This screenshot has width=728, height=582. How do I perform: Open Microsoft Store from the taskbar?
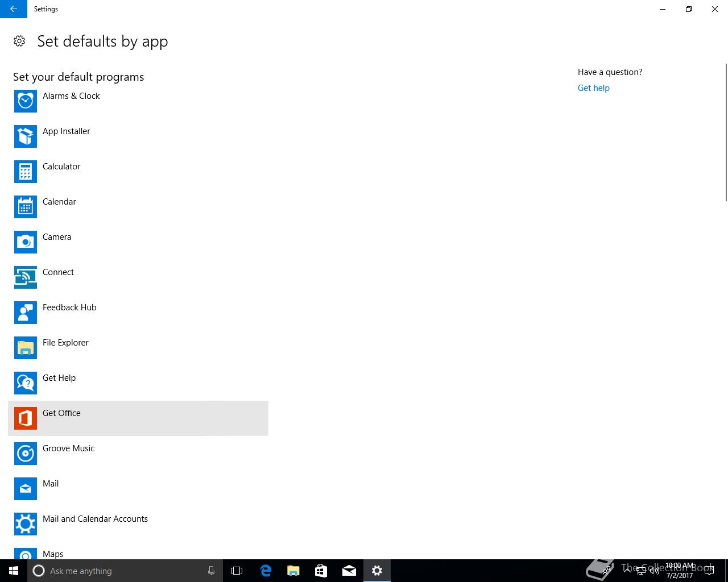coord(321,571)
